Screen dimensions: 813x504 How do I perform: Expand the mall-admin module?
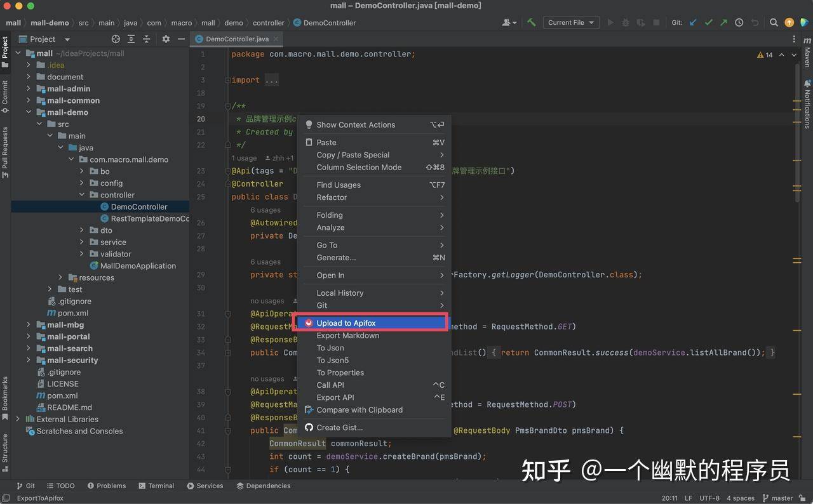tap(29, 89)
